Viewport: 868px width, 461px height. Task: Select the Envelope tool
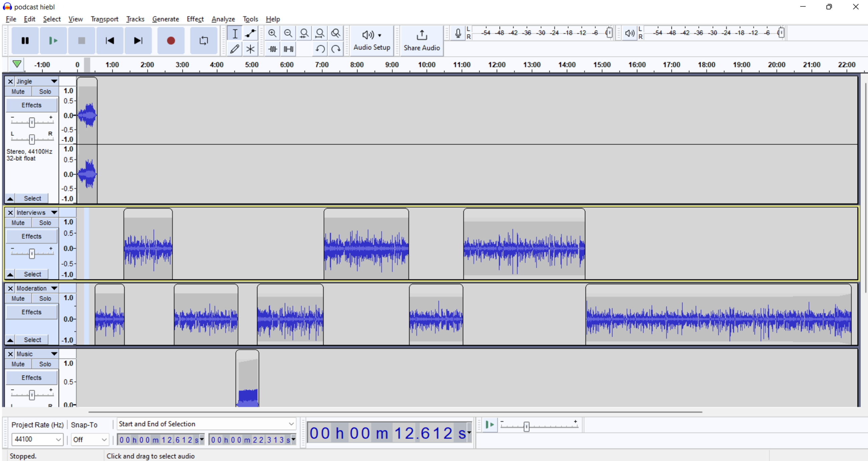[x=250, y=33]
